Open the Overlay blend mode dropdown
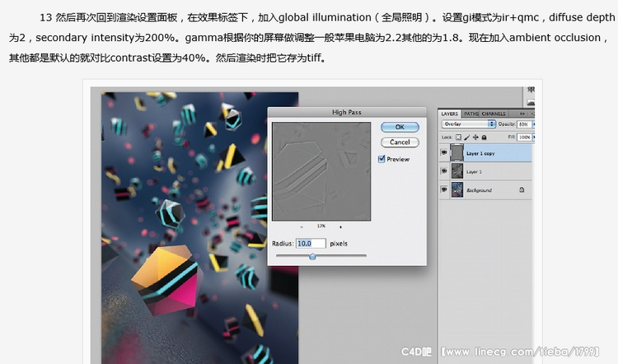Screen dimensions: 618x364 coord(468,124)
